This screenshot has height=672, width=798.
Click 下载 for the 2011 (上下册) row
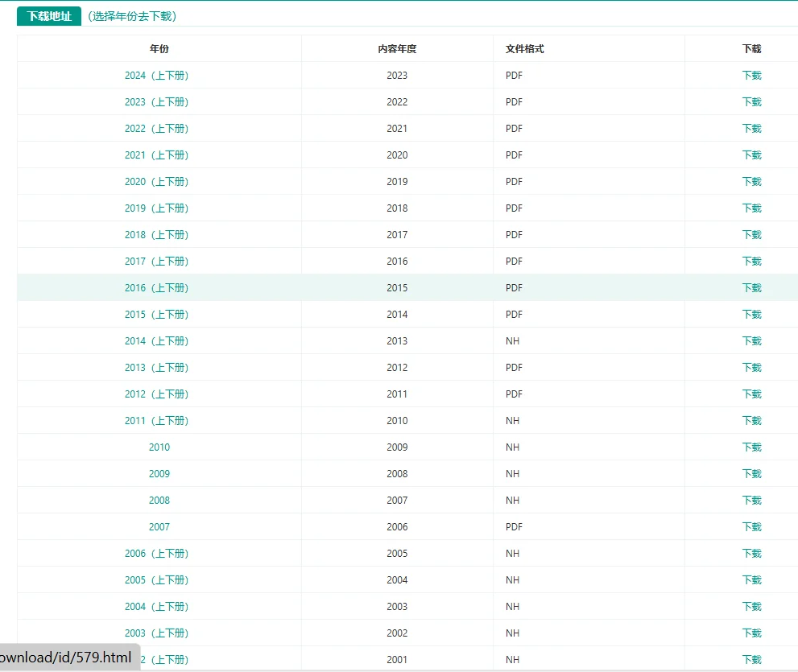click(x=751, y=420)
